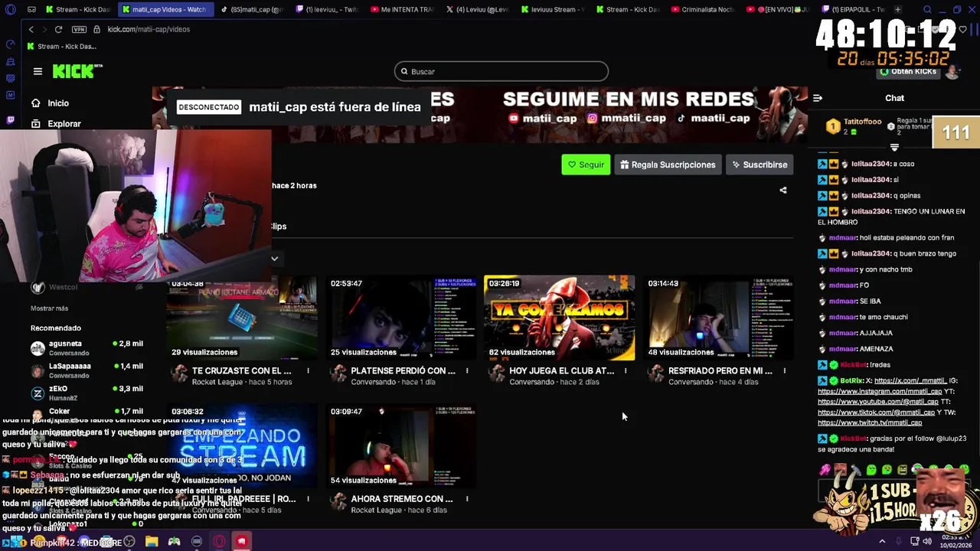Click the RESFRIADO PERO EN MI... title
The width and height of the screenshot is (980, 551).
point(720,370)
